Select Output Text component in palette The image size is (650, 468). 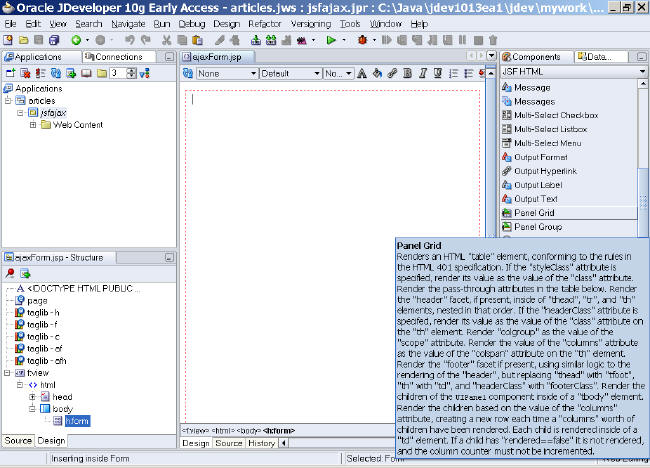[569, 199]
